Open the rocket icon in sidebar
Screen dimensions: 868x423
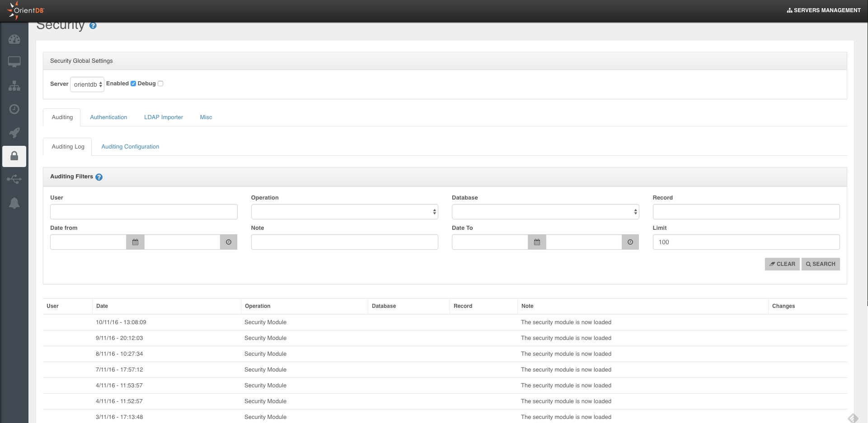14,133
